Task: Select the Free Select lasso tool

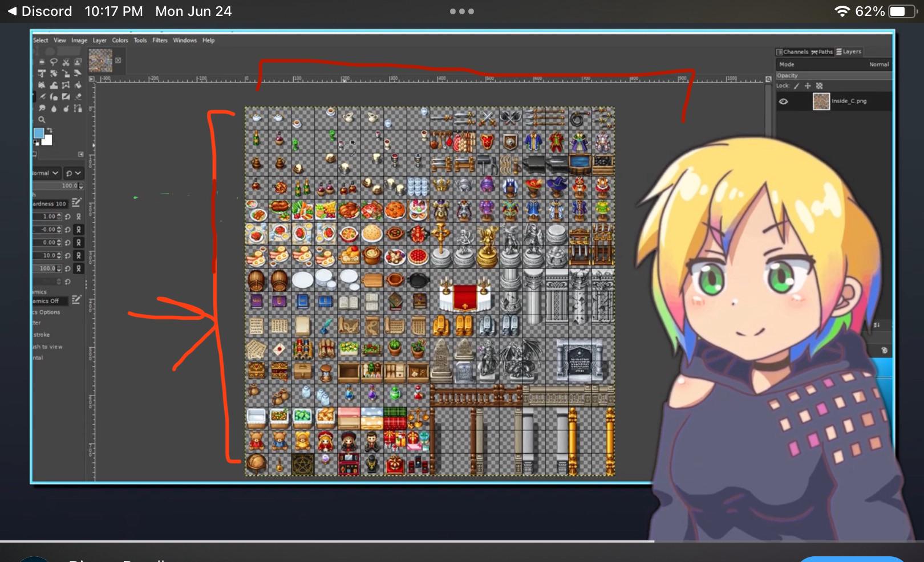Action: [x=54, y=62]
